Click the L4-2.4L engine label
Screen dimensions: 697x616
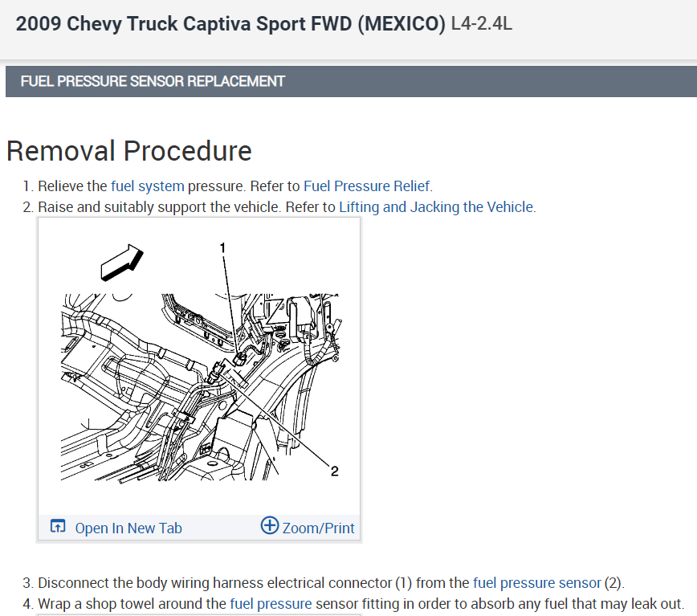[482, 23]
